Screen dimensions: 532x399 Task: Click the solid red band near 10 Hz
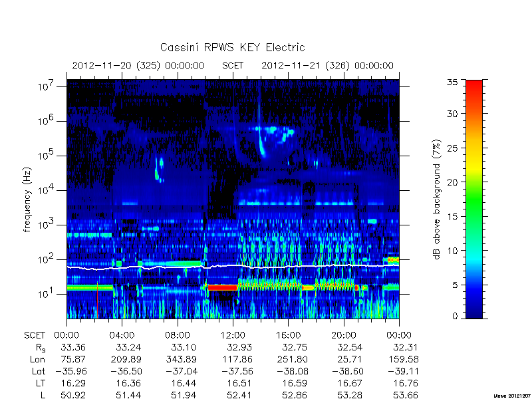pyautogui.click(x=223, y=287)
